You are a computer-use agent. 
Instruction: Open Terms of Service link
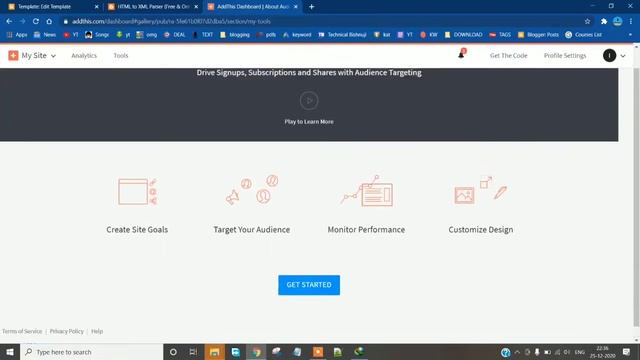click(x=22, y=331)
